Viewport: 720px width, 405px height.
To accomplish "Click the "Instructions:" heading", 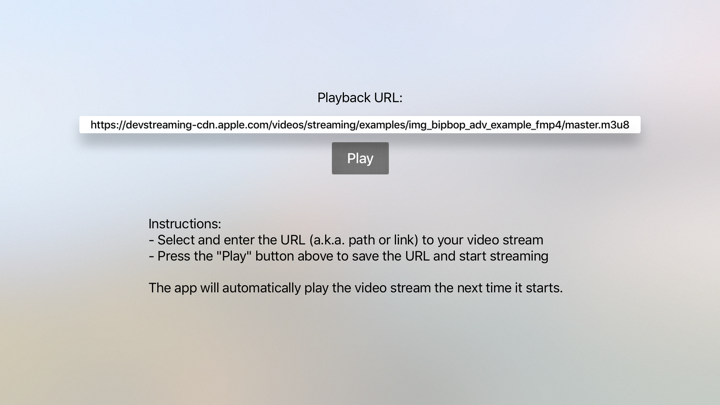I will (x=185, y=224).
